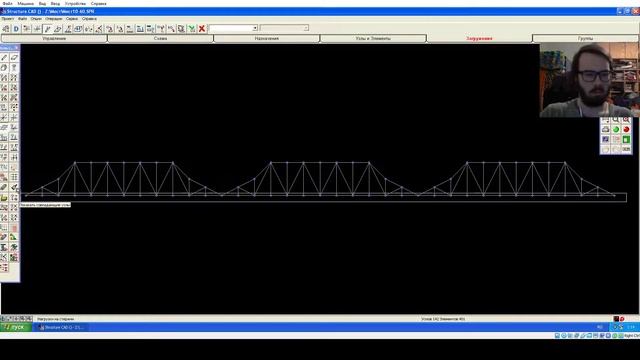Switch to the Узлы и Элементы tab
Image resolution: width=640 pixels, height=360 pixels.
coord(373,38)
